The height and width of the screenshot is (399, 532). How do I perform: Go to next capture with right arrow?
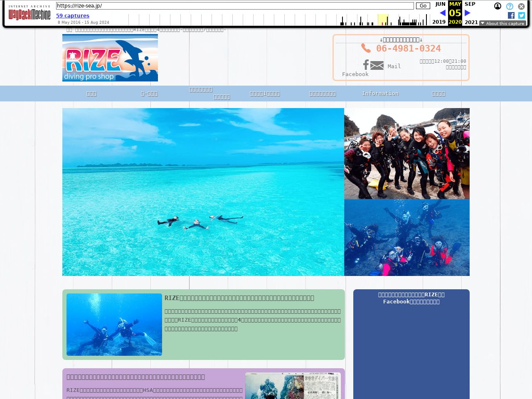[468, 13]
